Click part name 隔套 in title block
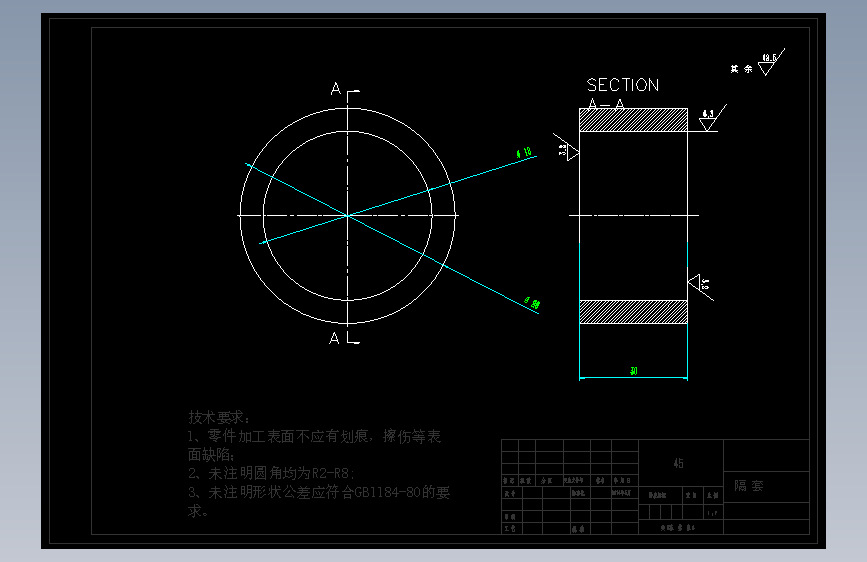 [749, 486]
